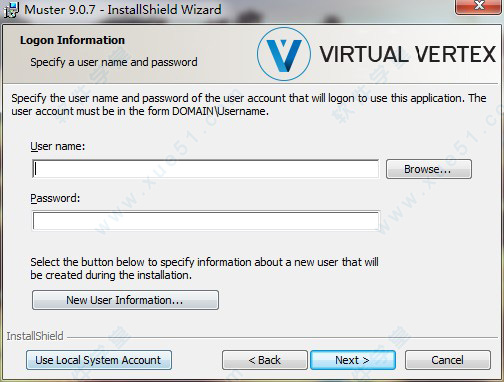Click the 'Logon Information' heading
The width and height of the screenshot is (504, 382).
[72, 40]
